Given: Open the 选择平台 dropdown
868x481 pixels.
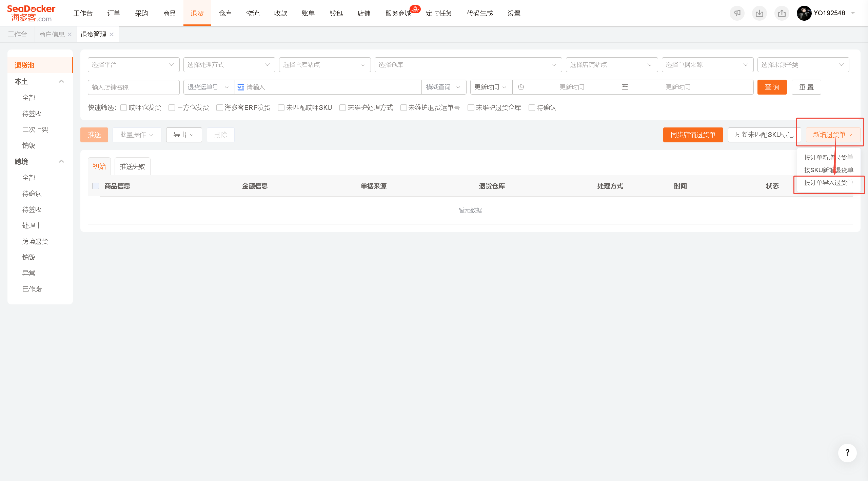Looking at the screenshot, I should (x=134, y=65).
